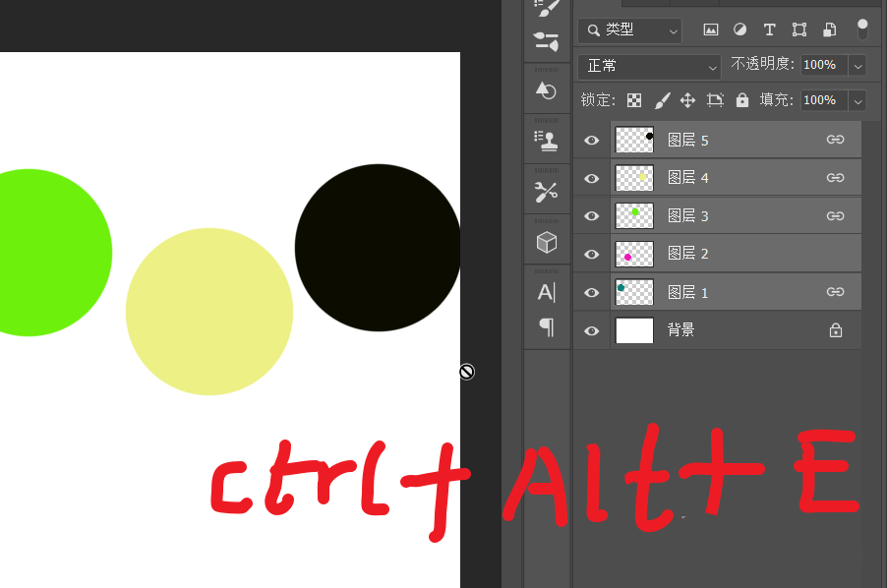The image size is (887, 588).
Task: Open the 类型 filter type dropdown
Action: click(x=630, y=30)
